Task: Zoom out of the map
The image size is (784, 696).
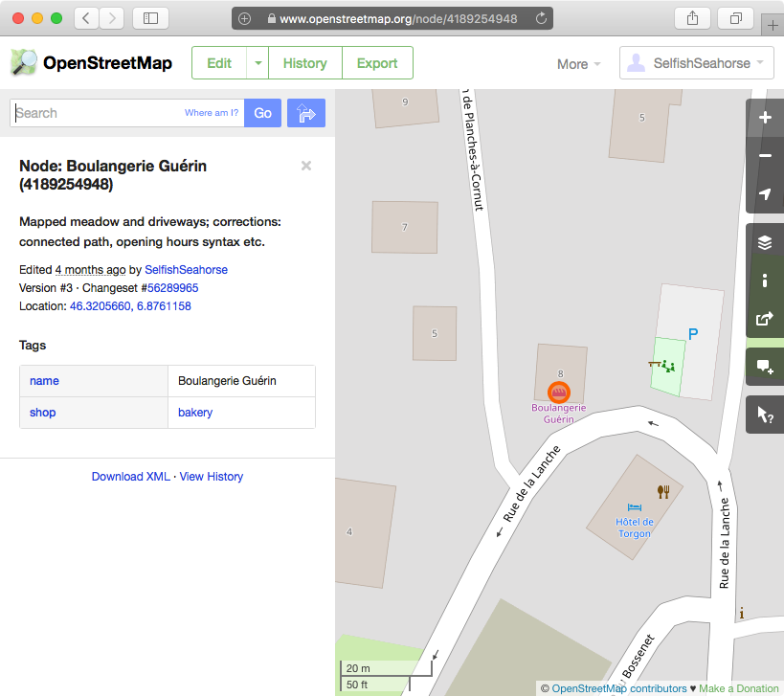Action: pos(765,156)
